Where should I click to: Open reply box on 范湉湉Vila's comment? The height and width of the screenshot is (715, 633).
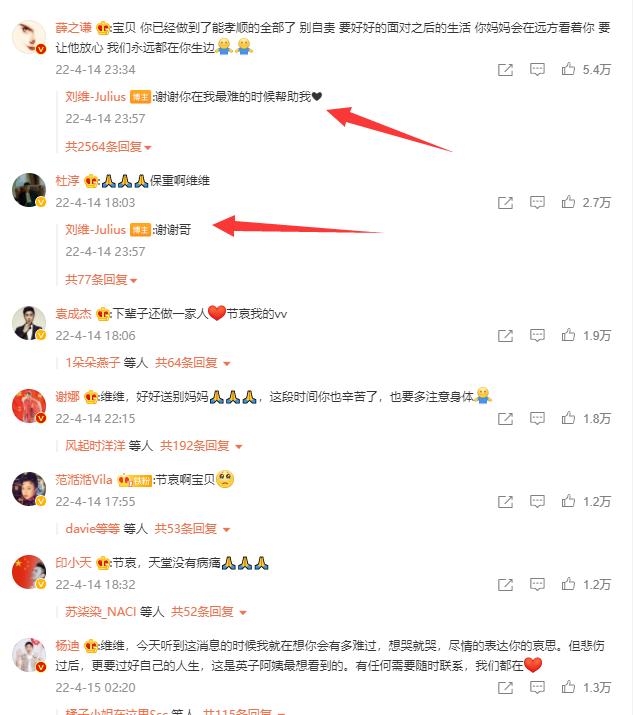pyautogui.click(x=537, y=501)
